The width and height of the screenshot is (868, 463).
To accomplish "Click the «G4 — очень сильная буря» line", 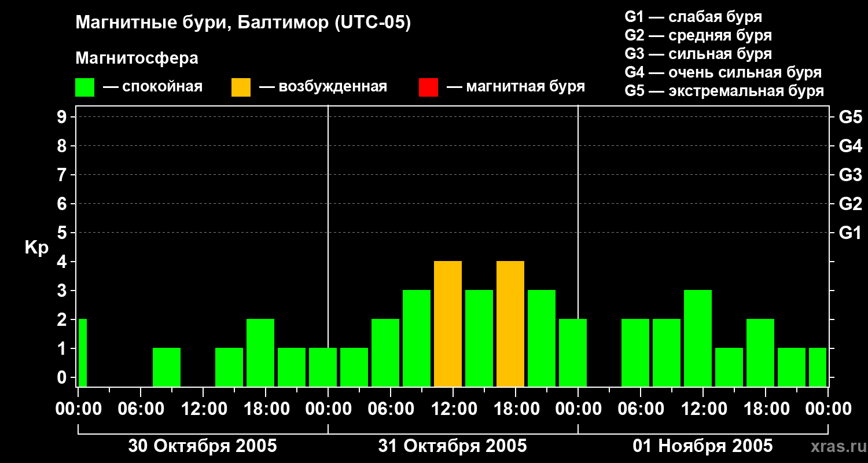I will tap(723, 72).
